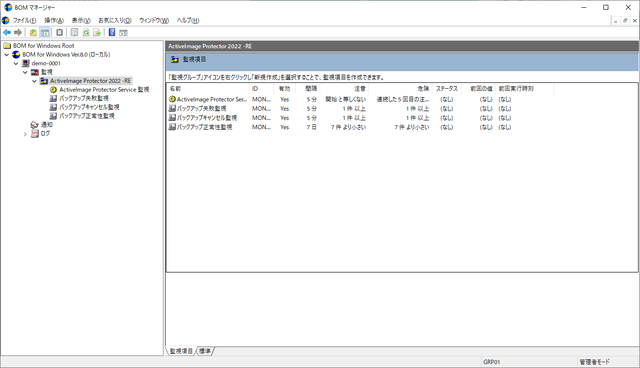Click the ログ log icon in tree
The width and height of the screenshot is (640, 368).
(x=35, y=133)
